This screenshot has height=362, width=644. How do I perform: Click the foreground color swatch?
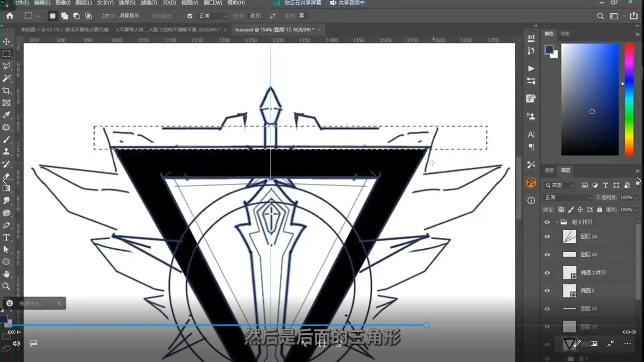point(549,50)
